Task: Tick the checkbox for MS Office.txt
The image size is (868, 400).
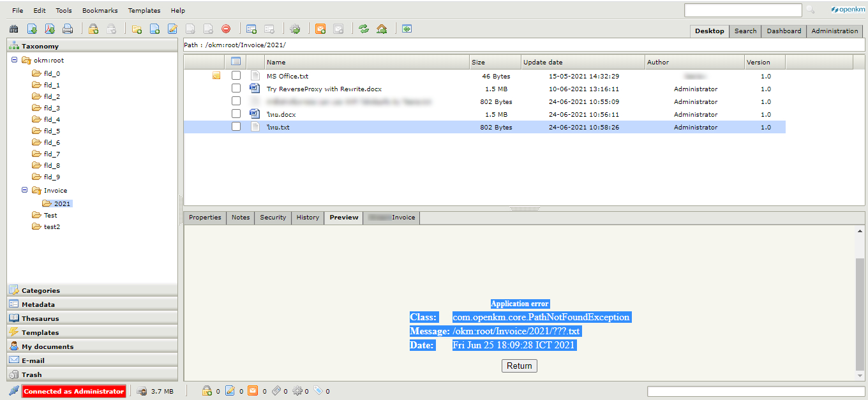Action: (236, 76)
